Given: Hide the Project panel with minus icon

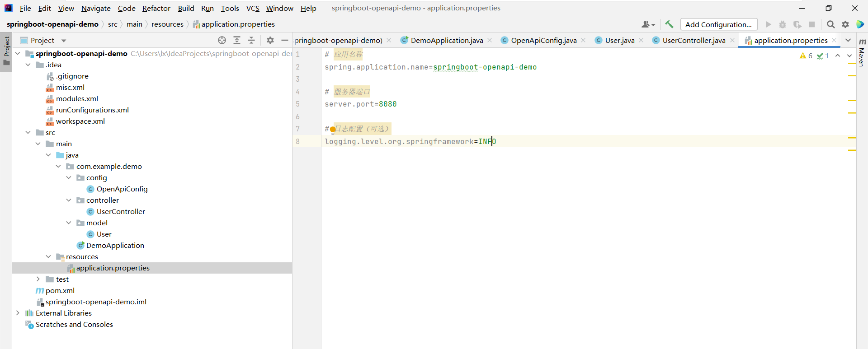Looking at the screenshot, I should click(285, 40).
